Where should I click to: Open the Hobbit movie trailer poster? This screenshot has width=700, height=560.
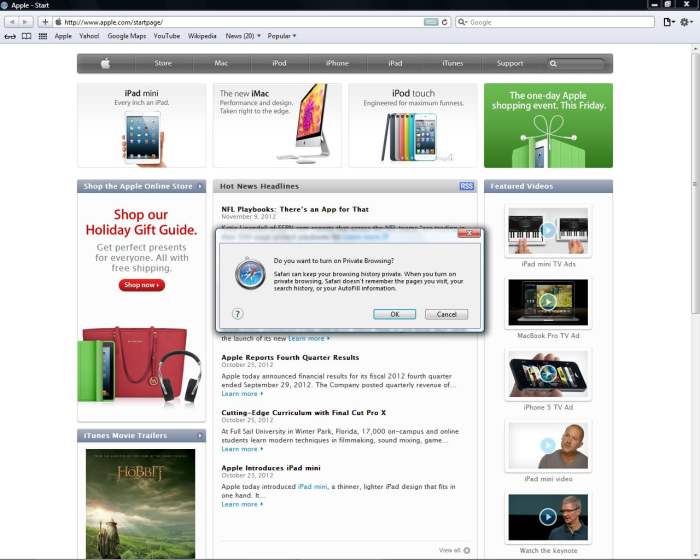point(140,504)
